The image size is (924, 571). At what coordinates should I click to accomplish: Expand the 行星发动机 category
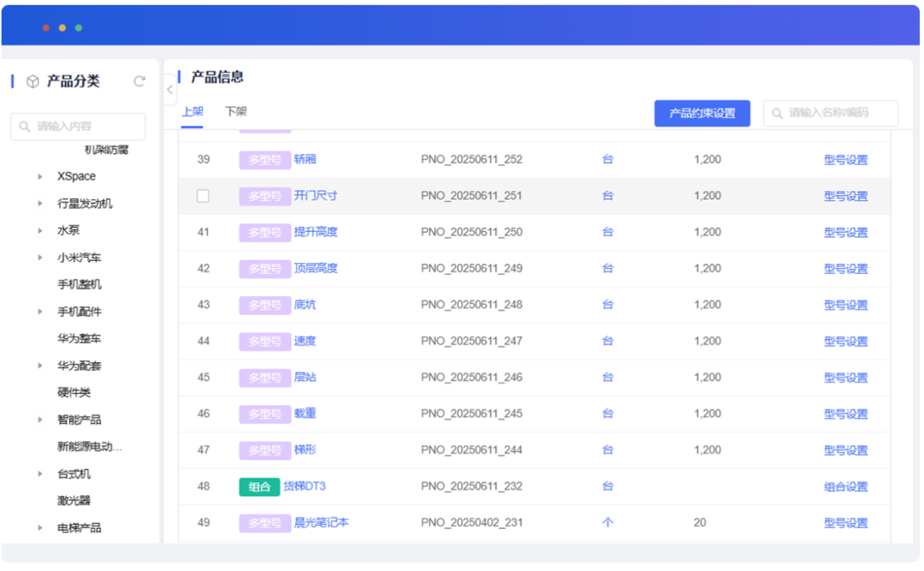pyautogui.click(x=40, y=204)
